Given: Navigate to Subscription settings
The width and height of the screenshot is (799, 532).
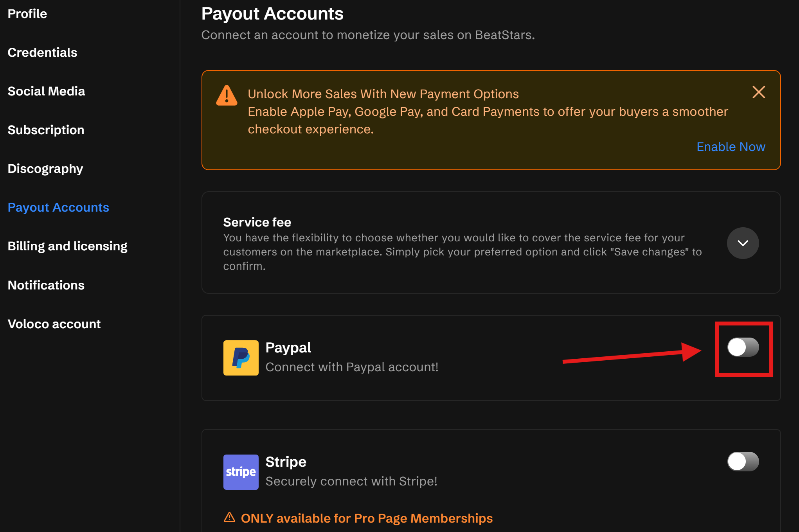Looking at the screenshot, I should [46, 130].
